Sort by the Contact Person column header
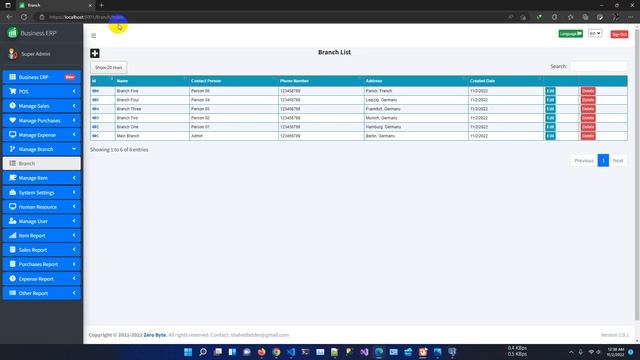640x360 pixels. point(234,81)
